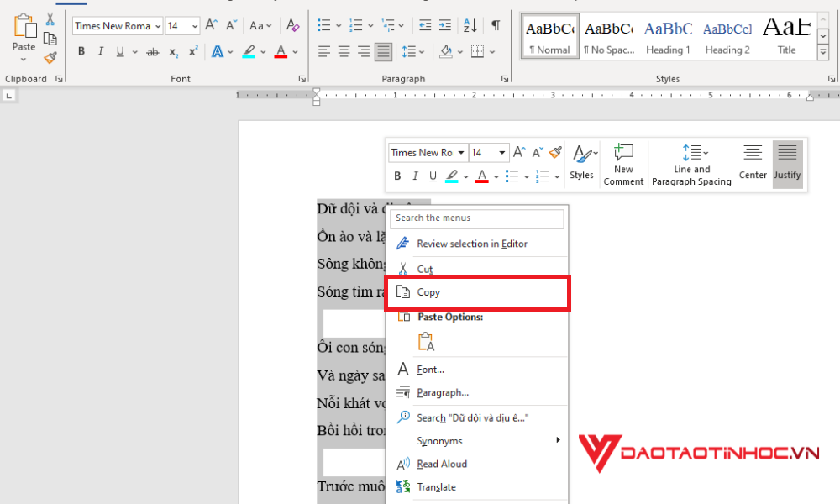Open the Text Effects icon in the Font group
Viewport: 840px width, 504px height.
(x=218, y=51)
